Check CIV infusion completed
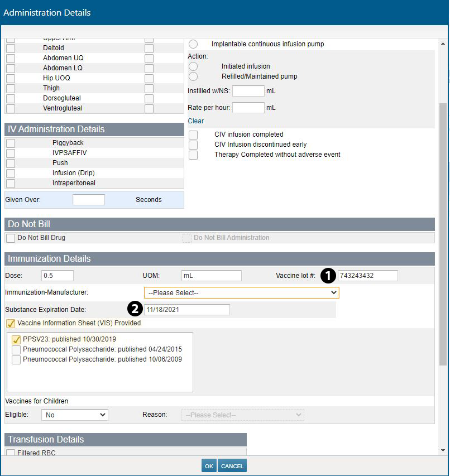The height and width of the screenshot is (476, 450). coord(193,134)
